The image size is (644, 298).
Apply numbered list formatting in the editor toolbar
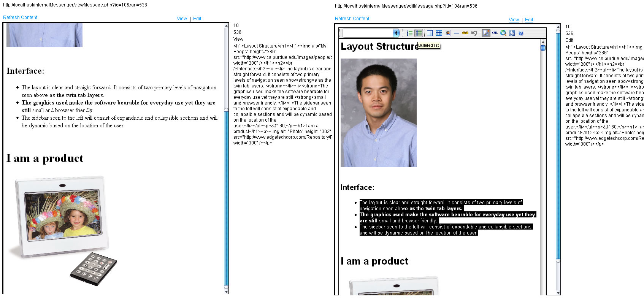pos(410,33)
